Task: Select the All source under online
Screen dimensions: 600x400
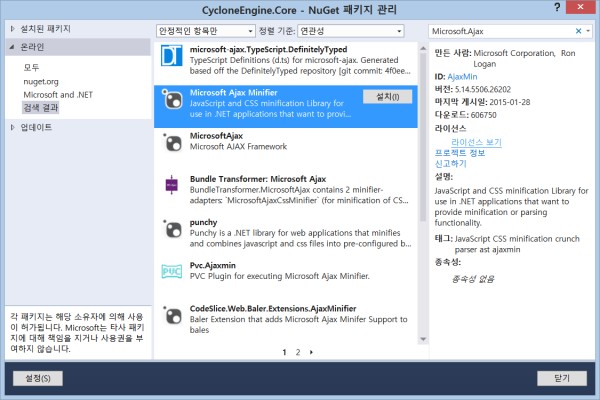Action: pyautogui.click(x=31, y=68)
